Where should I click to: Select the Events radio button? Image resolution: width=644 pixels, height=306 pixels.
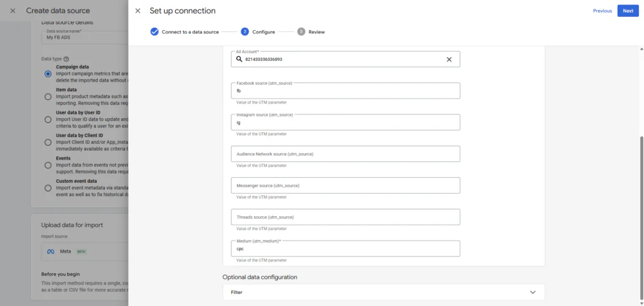tap(48, 165)
